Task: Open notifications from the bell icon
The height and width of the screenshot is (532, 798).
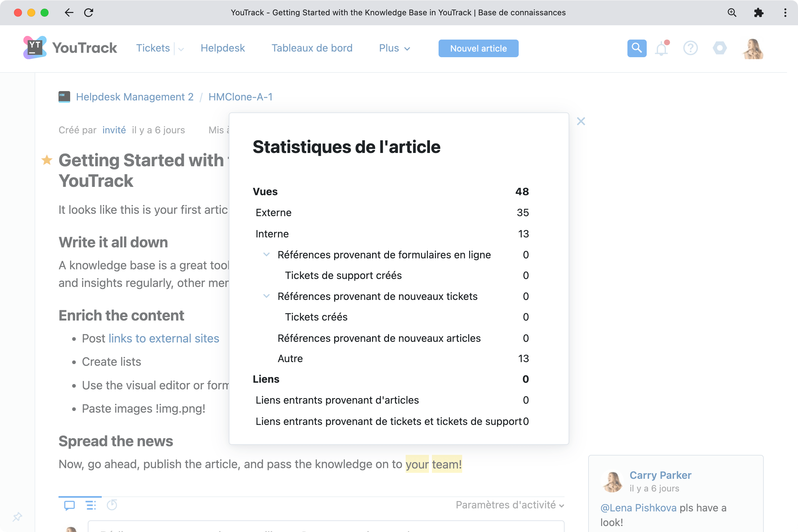Action: click(x=661, y=48)
